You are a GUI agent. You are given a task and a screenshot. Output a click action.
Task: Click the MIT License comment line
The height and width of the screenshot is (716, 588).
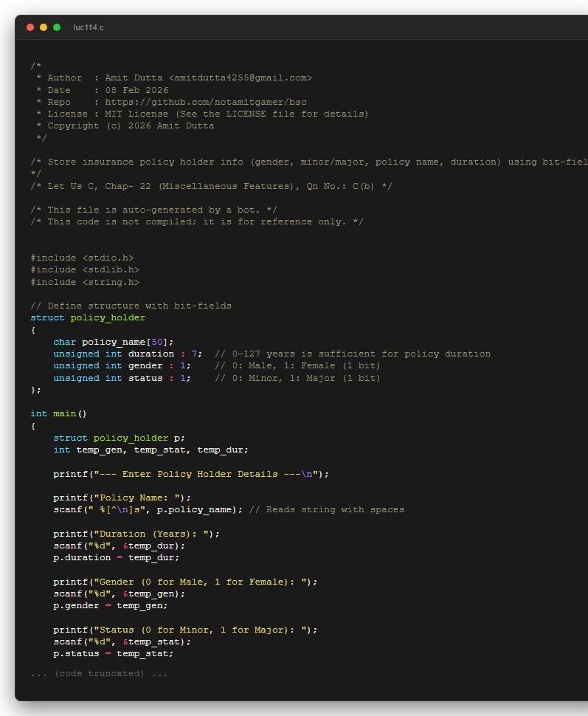pyautogui.click(x=202, y=114)
